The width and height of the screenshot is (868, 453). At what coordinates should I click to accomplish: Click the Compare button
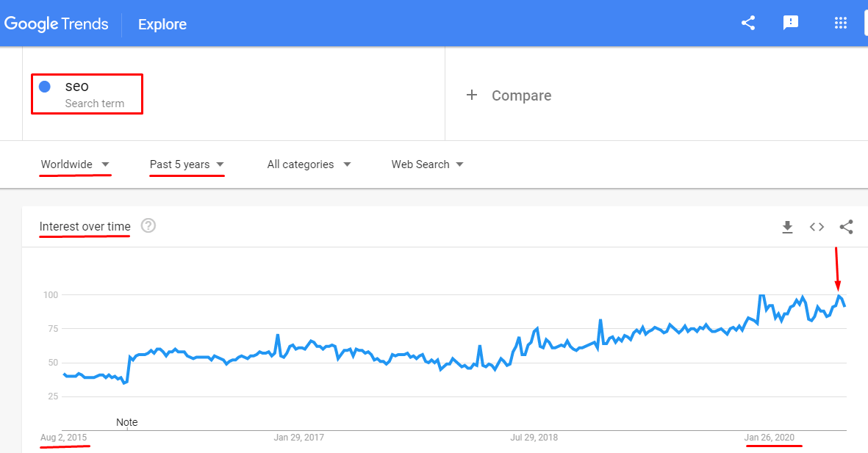[x=521, y=95]
